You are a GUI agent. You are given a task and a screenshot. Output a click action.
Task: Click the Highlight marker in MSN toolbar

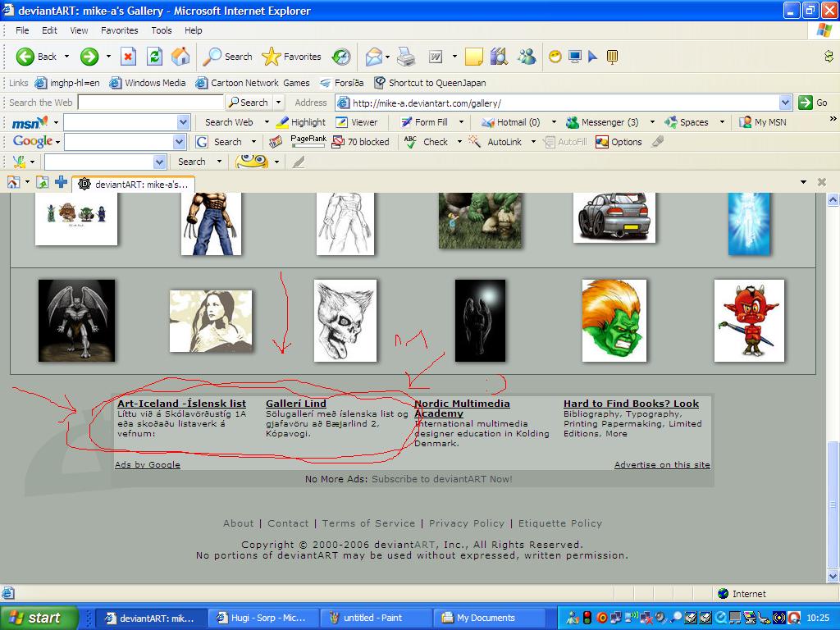pyautogui.click(x=300, y=122)
